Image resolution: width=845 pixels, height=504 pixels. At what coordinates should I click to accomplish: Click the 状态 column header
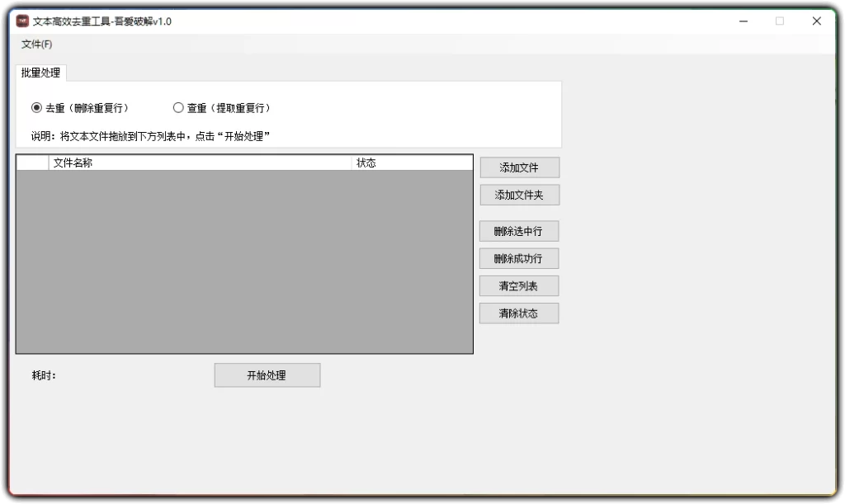click(366, 162)
